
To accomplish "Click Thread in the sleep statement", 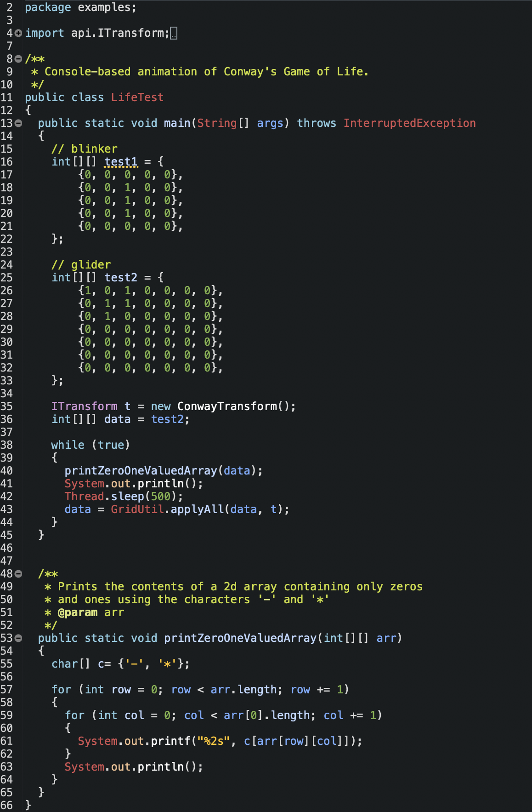I will tap(85, 497).
